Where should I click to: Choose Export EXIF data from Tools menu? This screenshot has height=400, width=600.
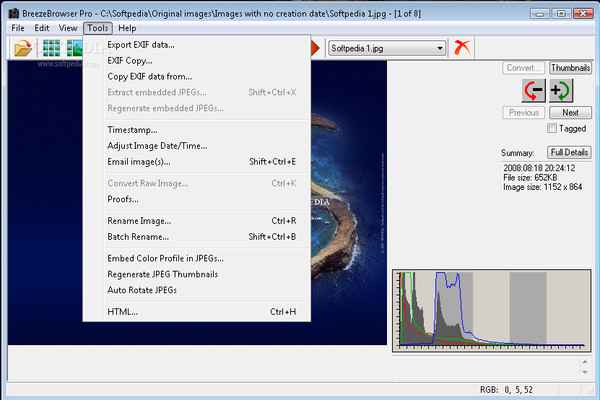[x=196, y=45]
